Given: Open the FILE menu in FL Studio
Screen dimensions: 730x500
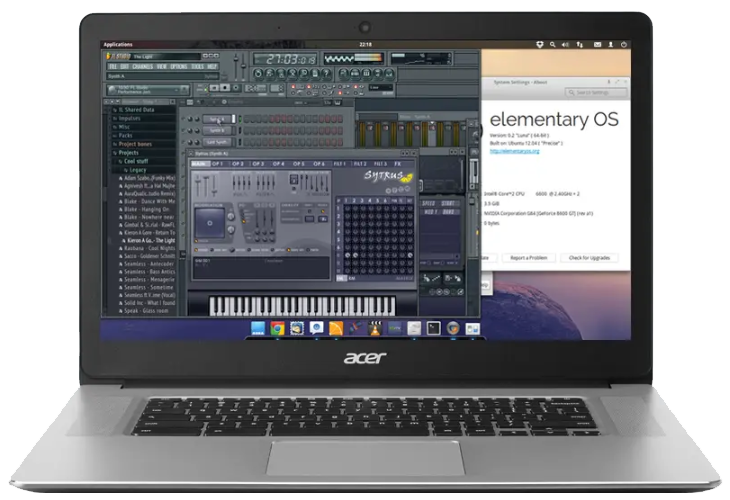Looking at the screenshot, I should (113, 67).
